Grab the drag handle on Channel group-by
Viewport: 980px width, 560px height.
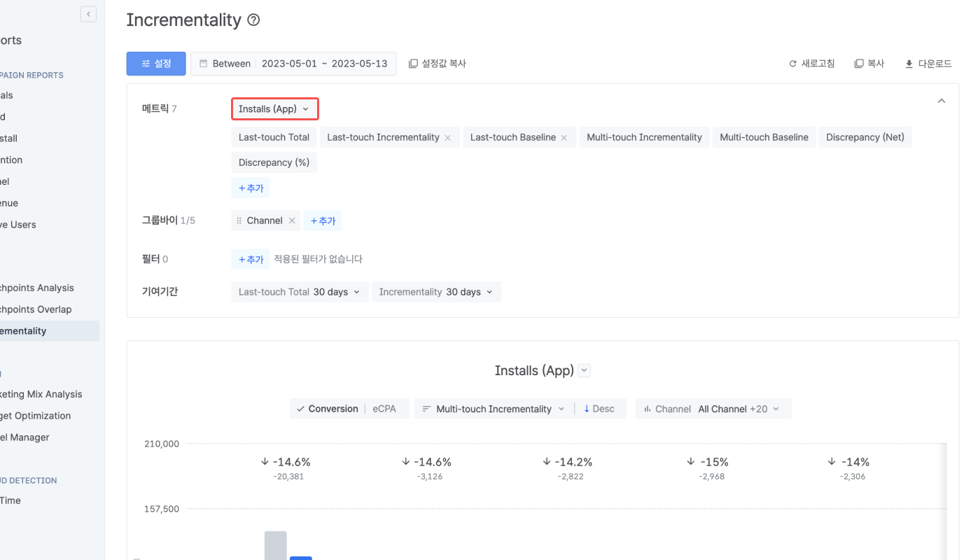239,220
